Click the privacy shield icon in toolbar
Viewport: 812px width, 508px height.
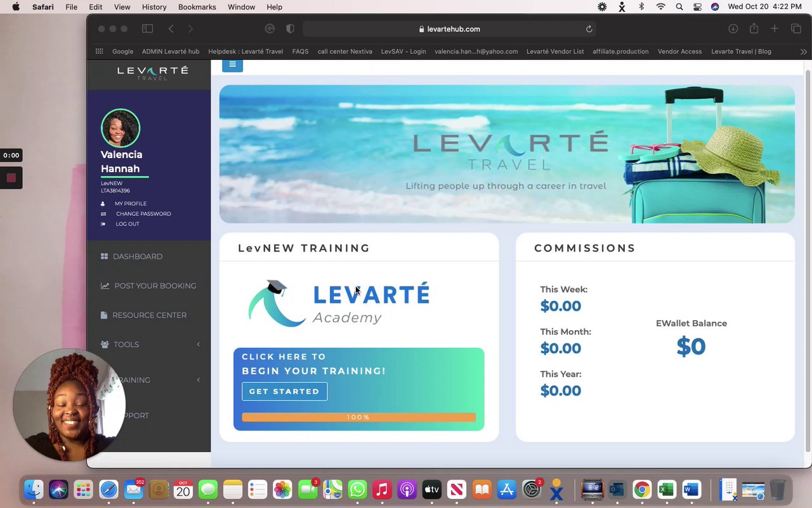click(290, 29)
